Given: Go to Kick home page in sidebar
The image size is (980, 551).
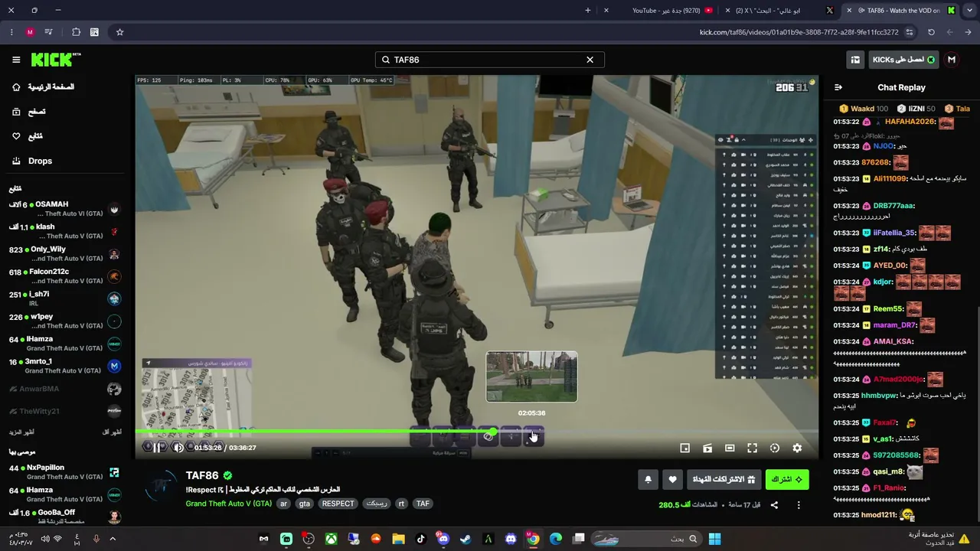Looking at the screenshot, I should pyautogui.click(x=43, y=87).
